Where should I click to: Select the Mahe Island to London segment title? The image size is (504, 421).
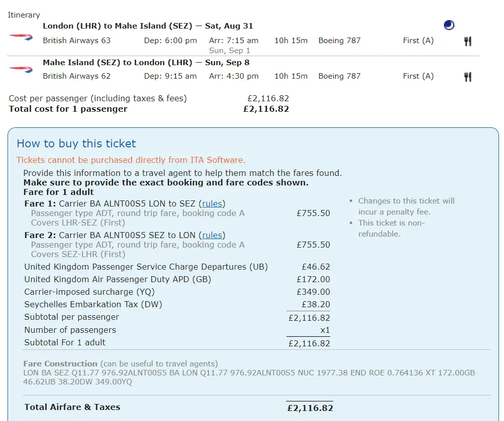[146, 63]
